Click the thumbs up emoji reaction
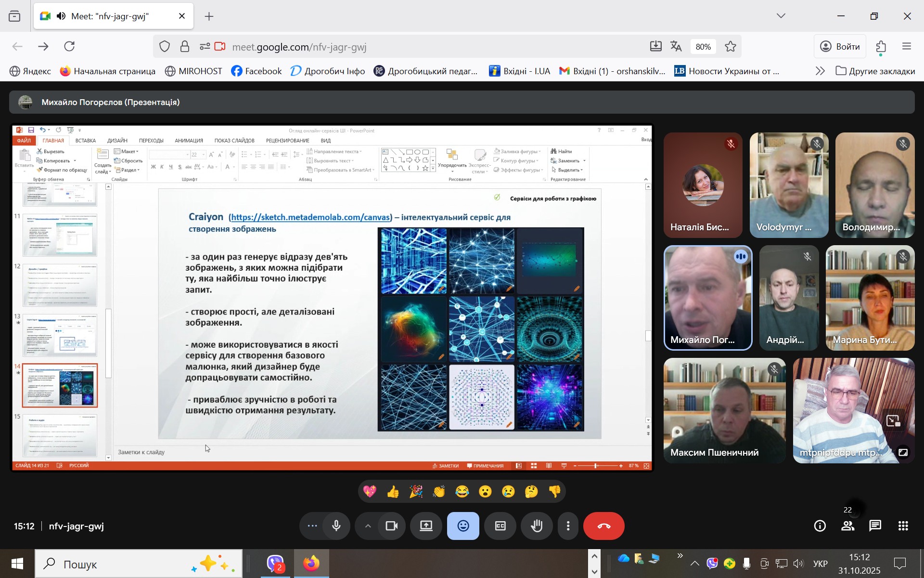Screen dimensions: 924x578 point(393,491)
